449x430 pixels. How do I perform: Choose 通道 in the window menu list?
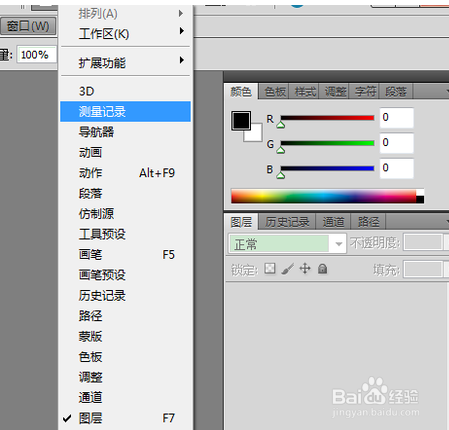[125, 397]
